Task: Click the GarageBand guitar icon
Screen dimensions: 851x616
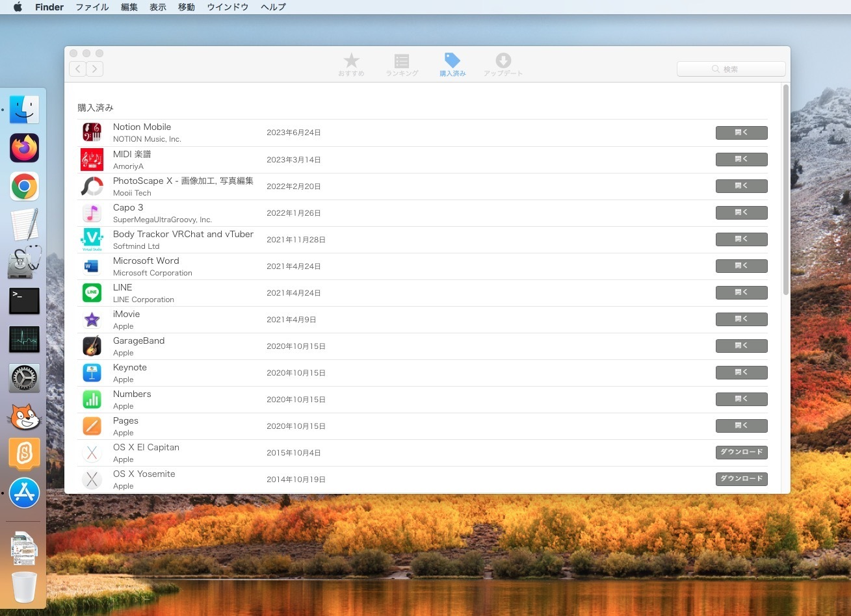Action: (92, 346)
